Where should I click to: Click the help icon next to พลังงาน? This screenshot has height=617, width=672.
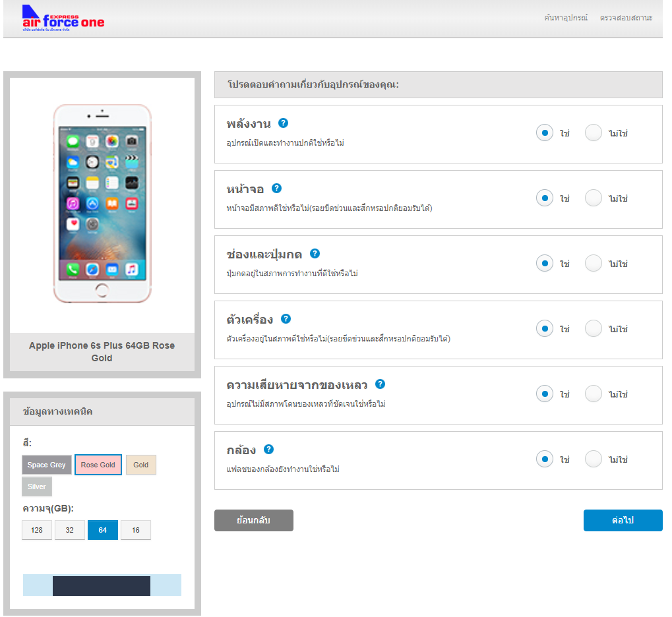click(284, 123)
